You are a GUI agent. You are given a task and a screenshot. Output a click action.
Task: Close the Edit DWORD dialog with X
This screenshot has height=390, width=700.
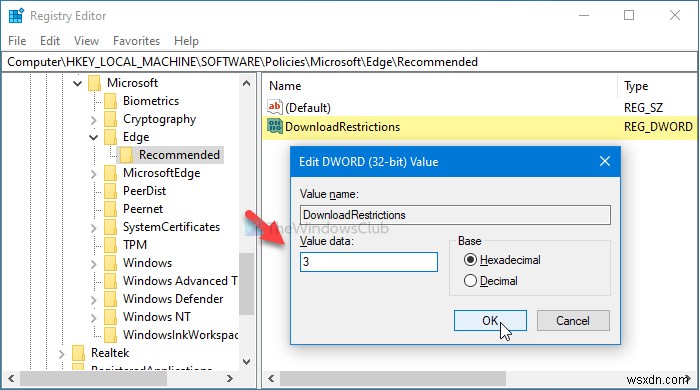(604, 161)
